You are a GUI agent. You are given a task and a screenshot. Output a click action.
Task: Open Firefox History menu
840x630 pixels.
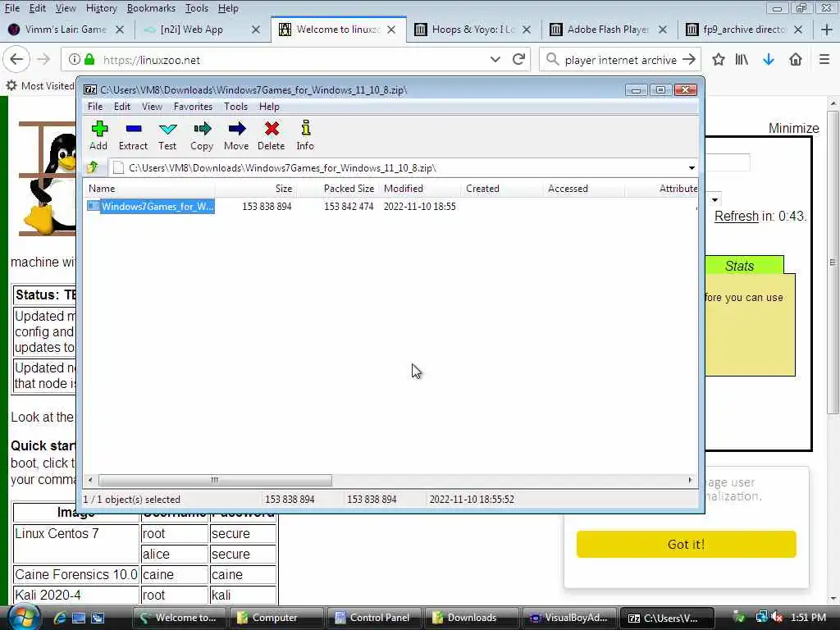point(101,8)
